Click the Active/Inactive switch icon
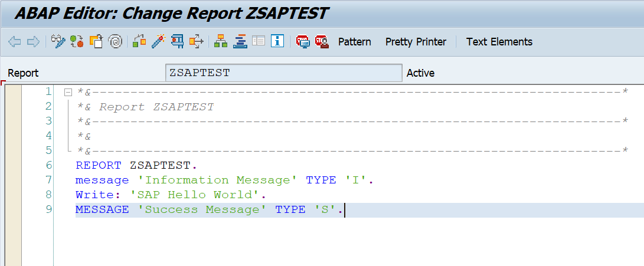 click(77, 41)
